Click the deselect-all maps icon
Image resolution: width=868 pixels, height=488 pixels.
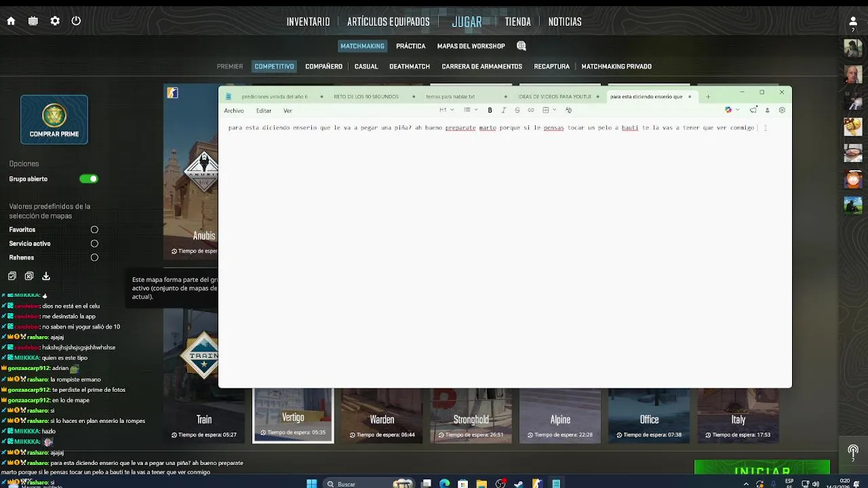pos(29,276)
